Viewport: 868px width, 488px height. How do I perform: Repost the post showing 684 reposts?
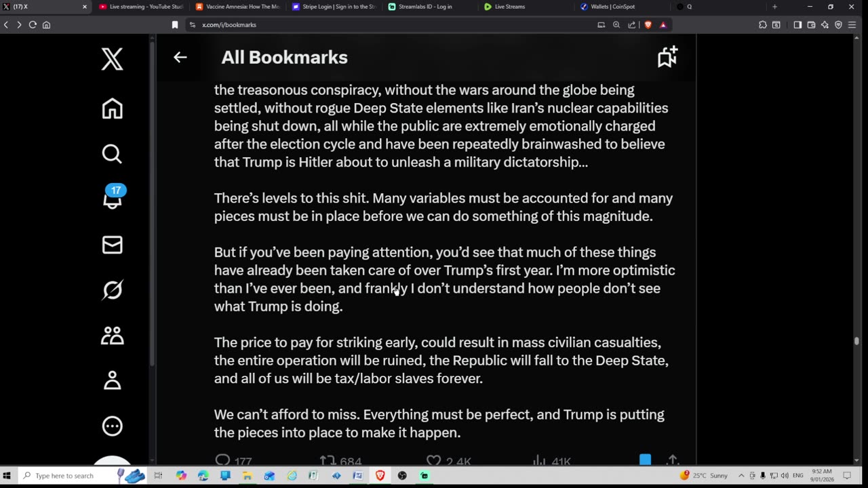pos(328,461)
